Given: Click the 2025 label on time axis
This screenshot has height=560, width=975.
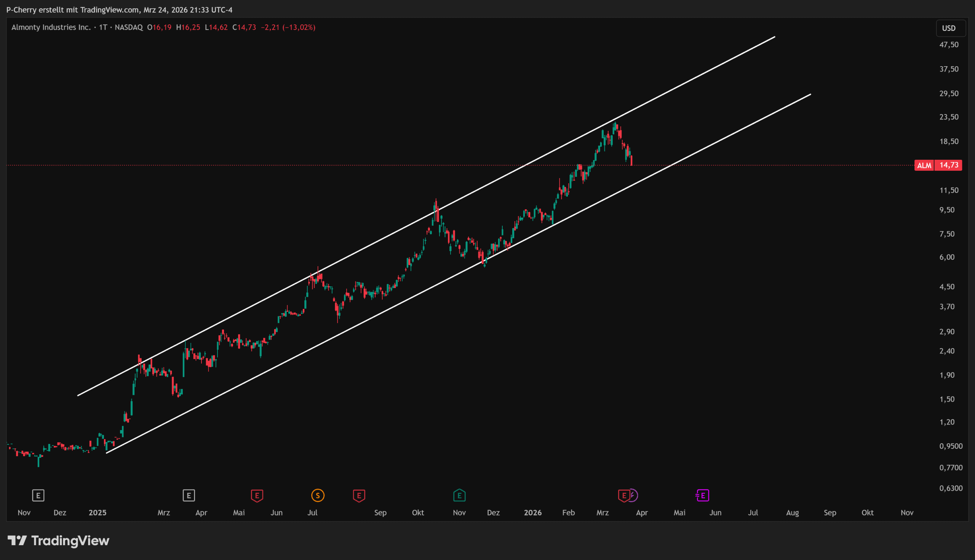Looking at the screenshot, I should [97, 513].
